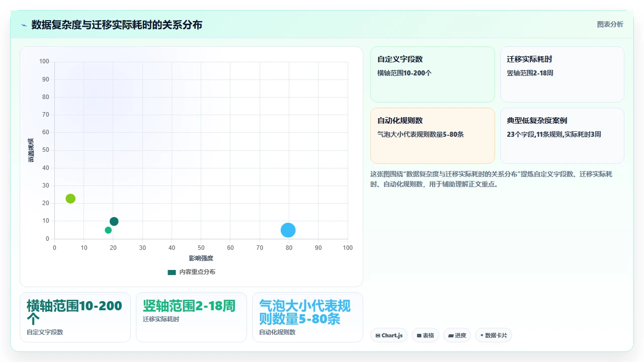
Task: Click the 自定义字段数 caption under first stat
Action: coord(45,332)
